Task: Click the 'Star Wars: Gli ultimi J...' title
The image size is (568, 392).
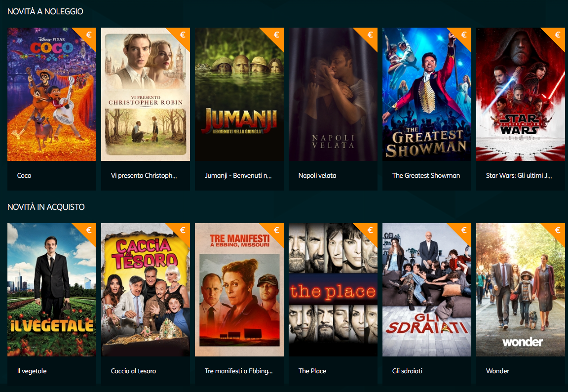Action: tap(519, 175)
